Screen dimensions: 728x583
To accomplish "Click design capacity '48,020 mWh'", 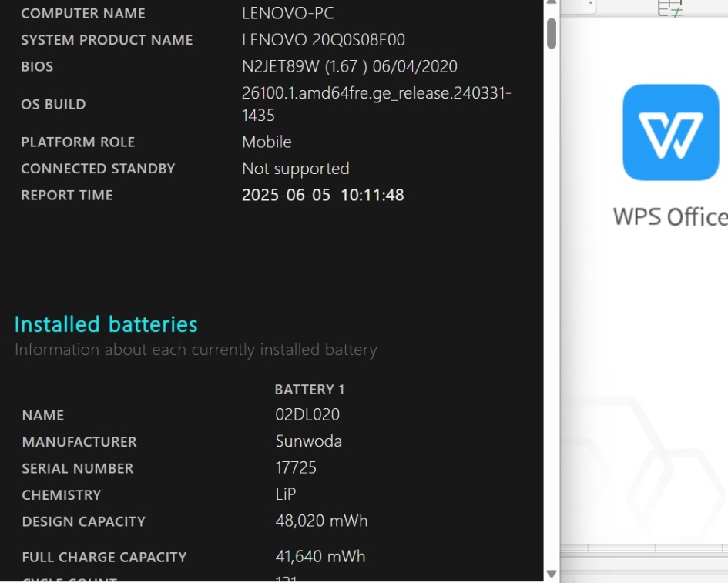I will click(x=321, y=521).
